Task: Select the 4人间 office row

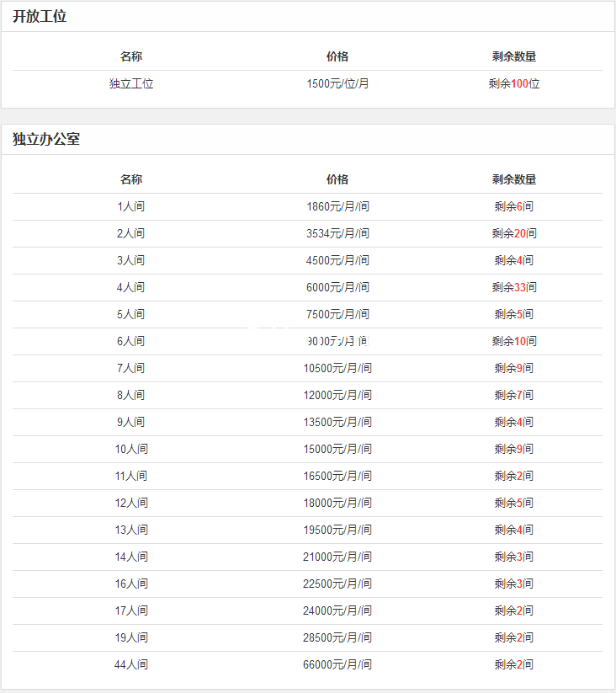Action: tap(131, 287)
